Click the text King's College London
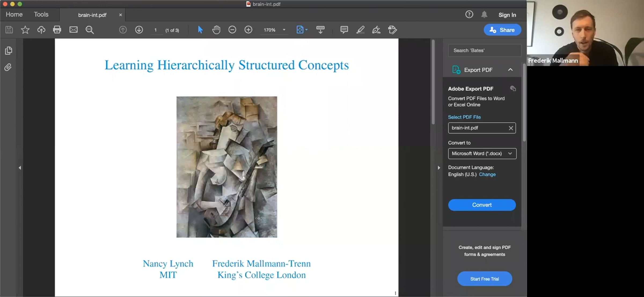The width and height of the screenshot is (644, 297). [261, 275]
